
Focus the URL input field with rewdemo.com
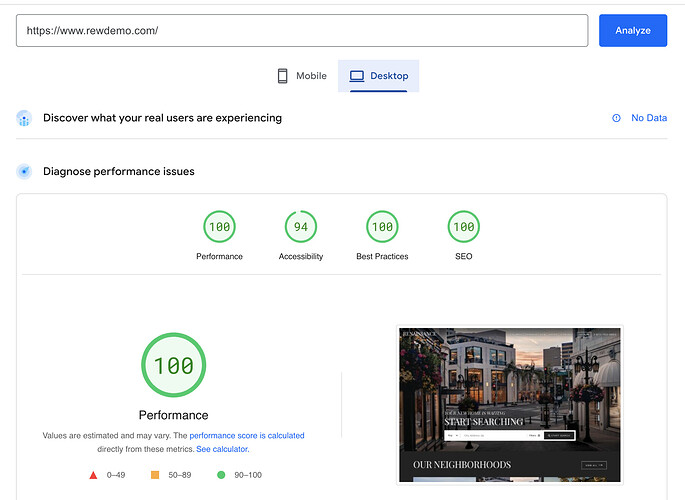tap(302, 31)
